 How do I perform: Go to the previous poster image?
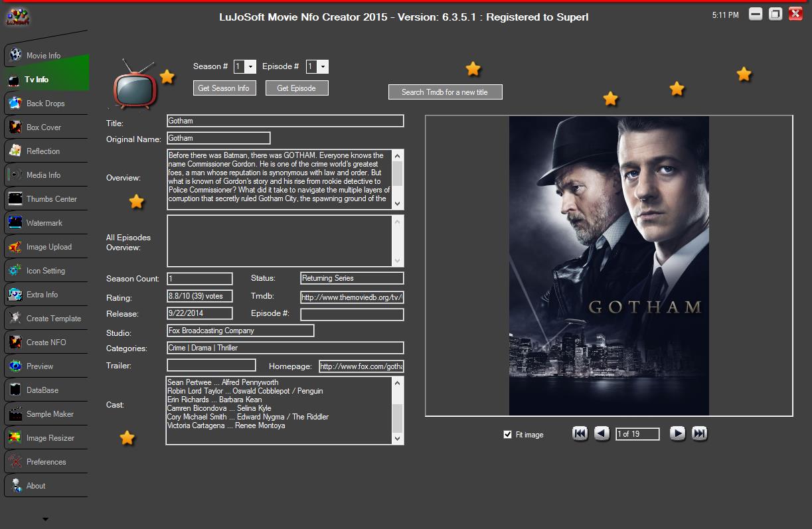click(x=602, y=433)
